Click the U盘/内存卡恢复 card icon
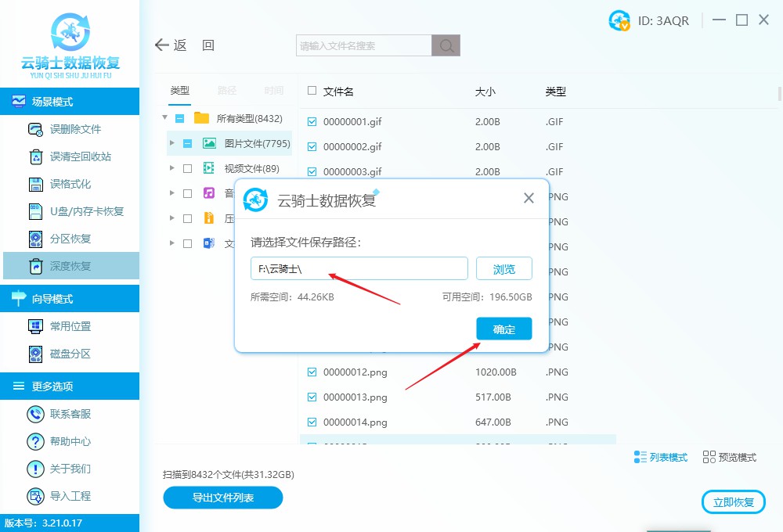The height and width of the screenshot is (532, 783). coord(36,211)
